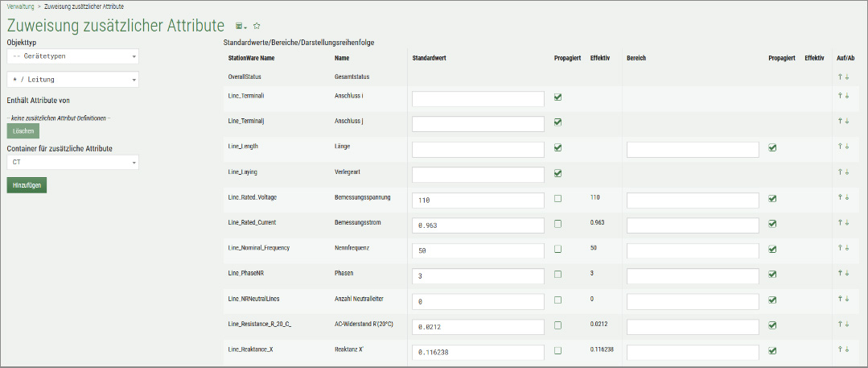Move the Line_Terminali row down

(x=847, y=96)
